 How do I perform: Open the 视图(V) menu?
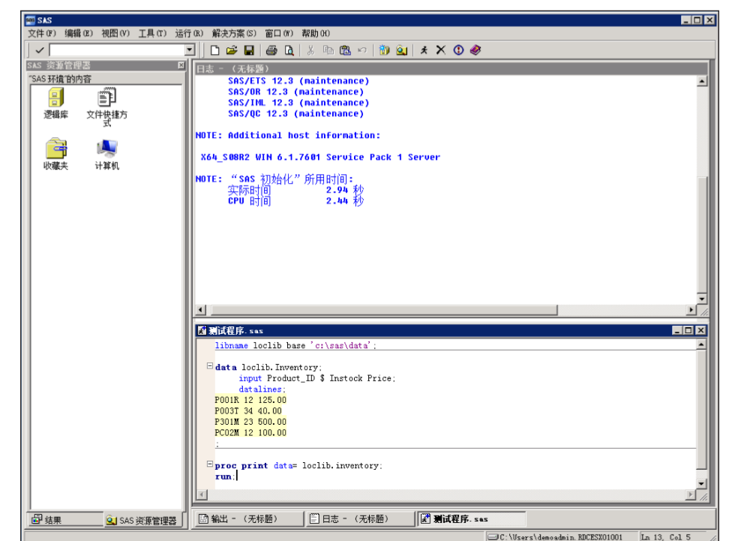point(115,33)
